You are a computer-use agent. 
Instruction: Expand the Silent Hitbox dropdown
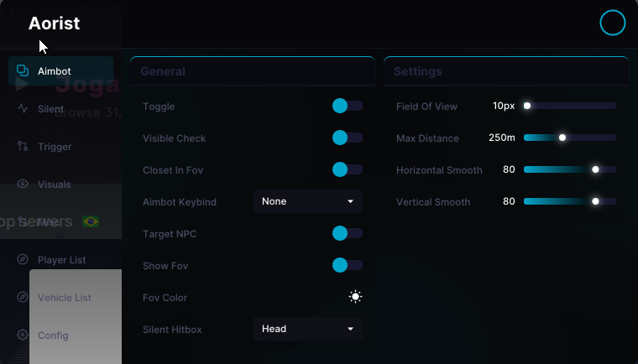tap(308, 329)
